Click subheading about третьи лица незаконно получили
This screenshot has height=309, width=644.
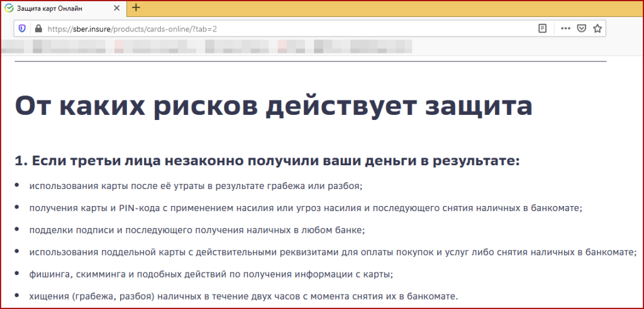pyautogui.click(x=267, y=160)
